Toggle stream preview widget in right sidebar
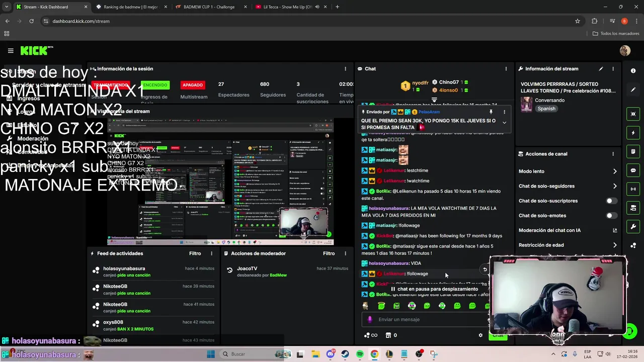This screenshot has height=362, width=644. [x=633, y=114]
